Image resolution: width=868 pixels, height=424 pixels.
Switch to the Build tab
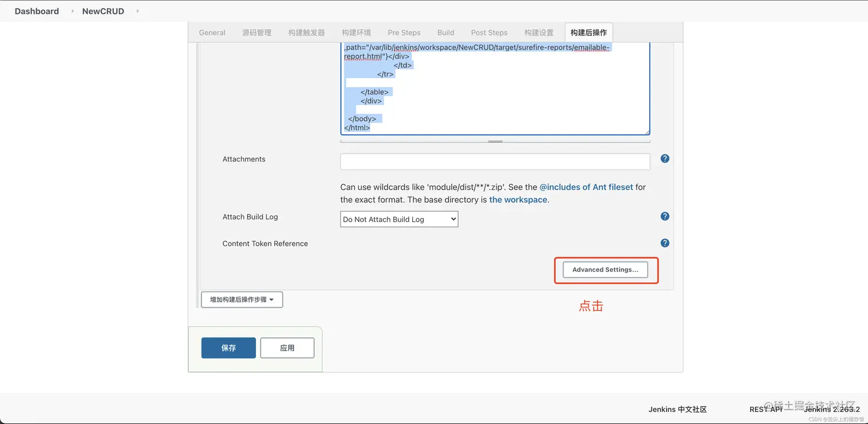point(445,33)
